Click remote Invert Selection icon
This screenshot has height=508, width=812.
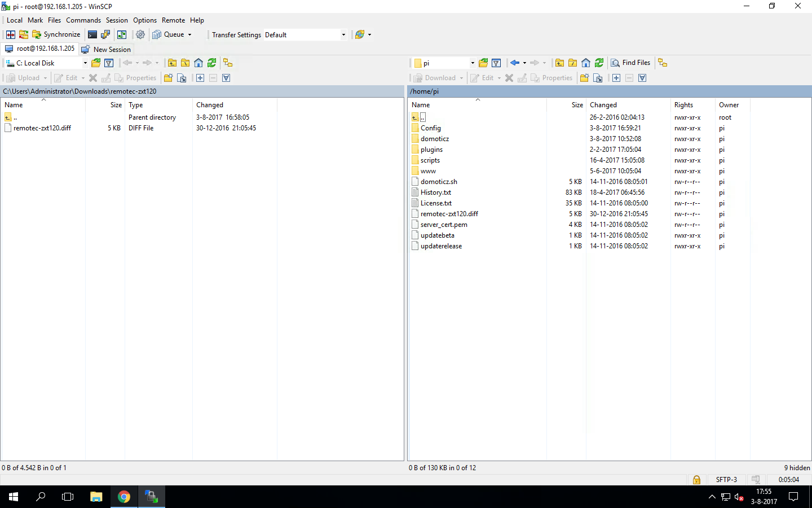point(642,78)
